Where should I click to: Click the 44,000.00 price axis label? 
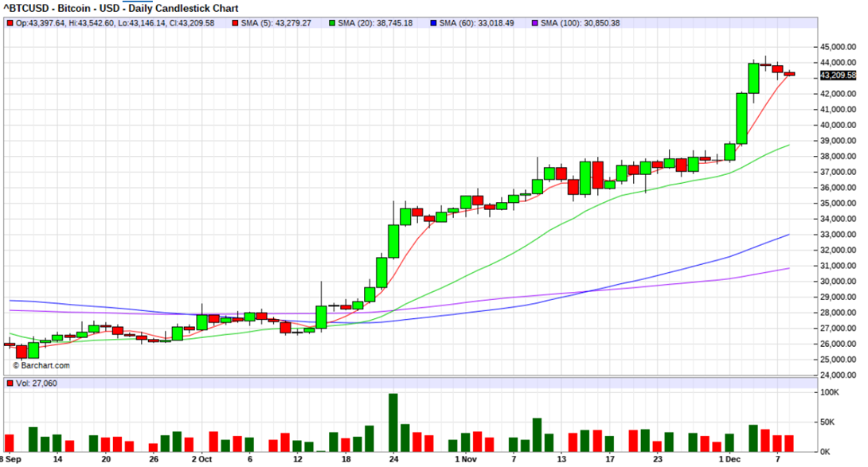[x=838, y=63]
